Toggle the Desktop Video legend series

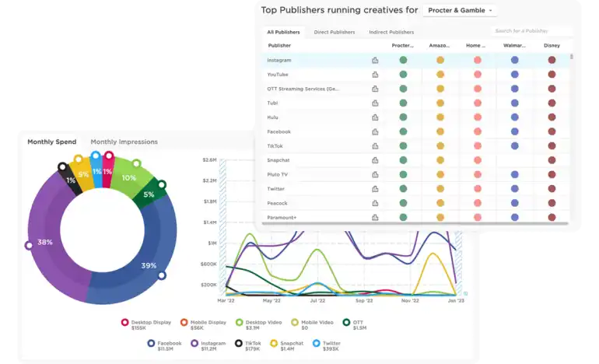[x=258, y=324]
